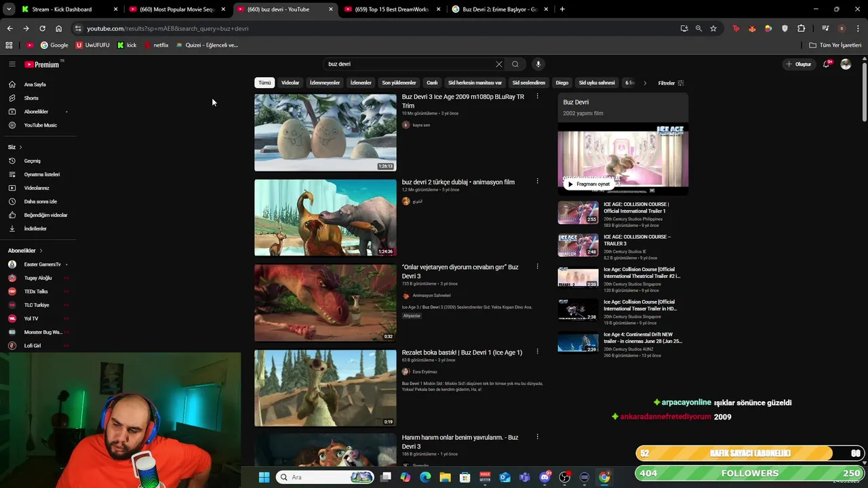Select the Videolar filter chip
Image resolution: width=868 pixels, height=488 pixels.
click(x=290, y=83)
